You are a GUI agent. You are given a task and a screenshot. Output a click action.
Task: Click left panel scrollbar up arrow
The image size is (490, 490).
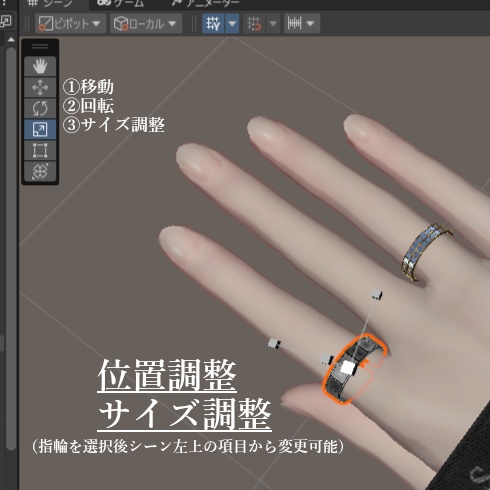click(x=11, y=40)
